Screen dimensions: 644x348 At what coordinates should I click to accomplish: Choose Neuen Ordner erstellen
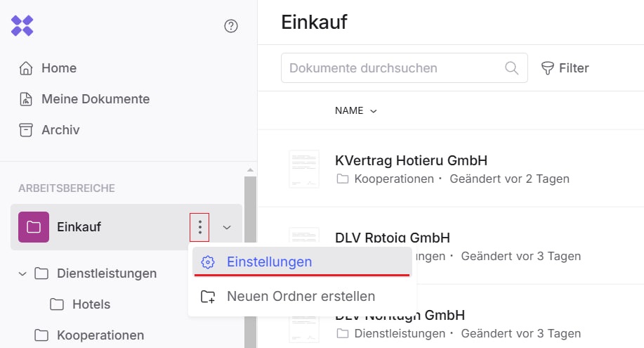[301, 297]
